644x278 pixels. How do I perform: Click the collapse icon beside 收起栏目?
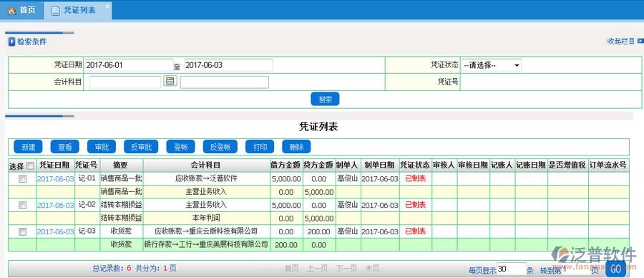(640, 41)
